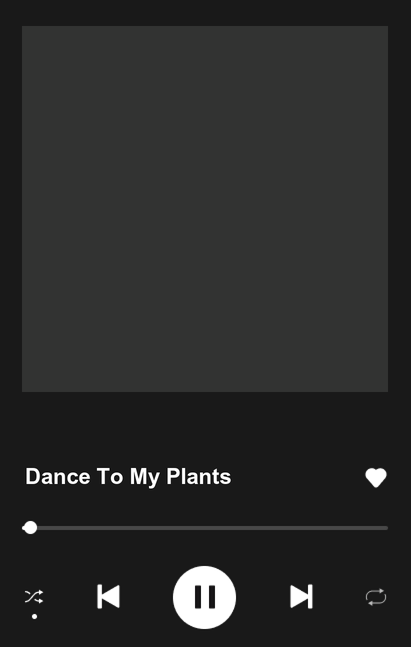Image resolution: width=411 pixels, height=647 pixels.
Task: Unlike Dance To My Plants with heart
Action: pos(376,478)
